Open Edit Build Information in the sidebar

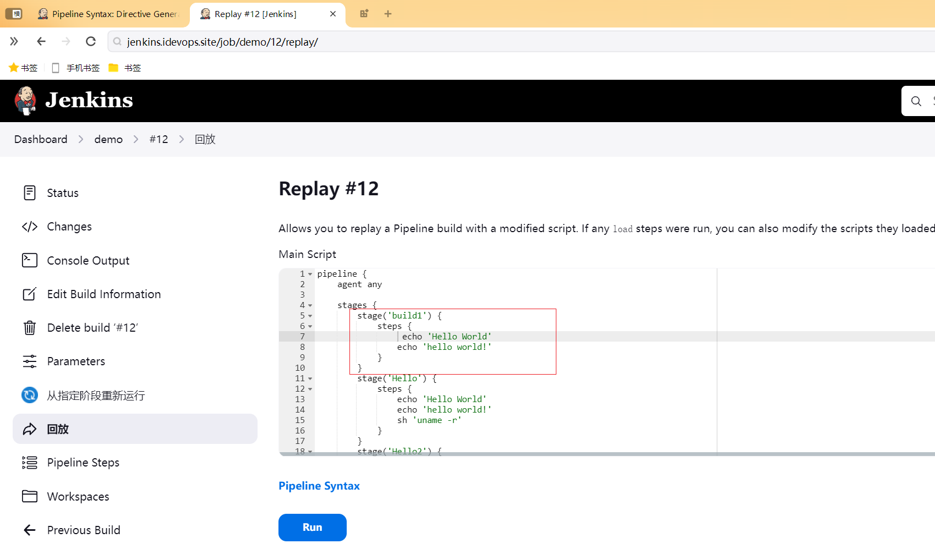coord(135,294)
